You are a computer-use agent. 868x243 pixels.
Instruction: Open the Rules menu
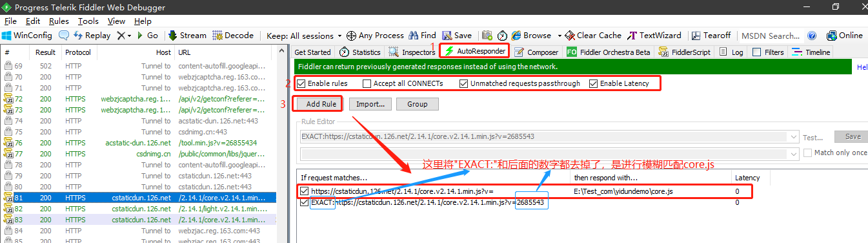pos(59,21)
